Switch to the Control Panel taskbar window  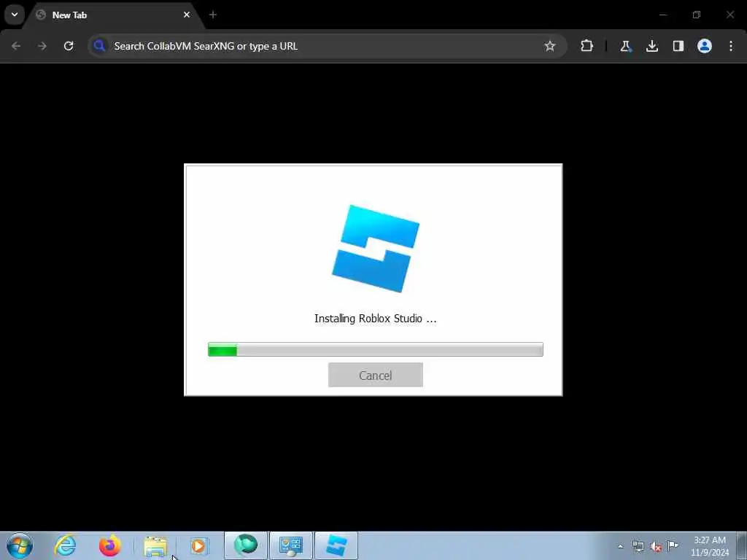pos(291,545)
